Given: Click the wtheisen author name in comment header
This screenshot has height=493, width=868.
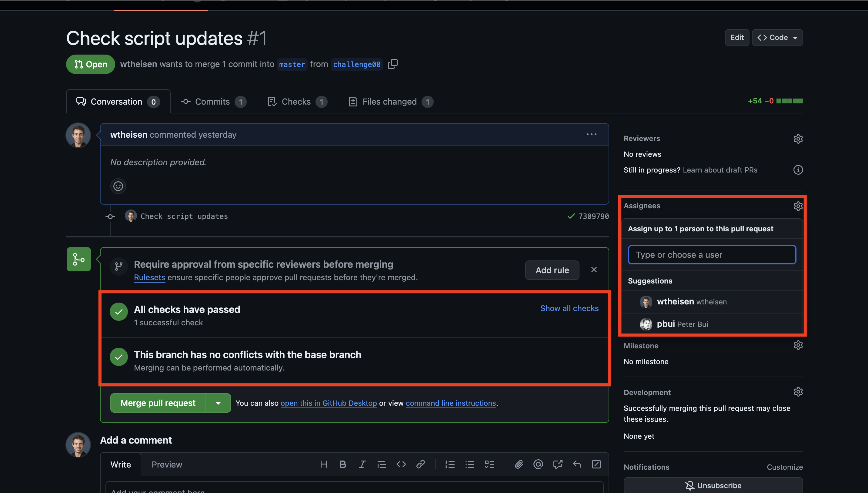Looking at the screenshot, I should [x=129, y=134].
